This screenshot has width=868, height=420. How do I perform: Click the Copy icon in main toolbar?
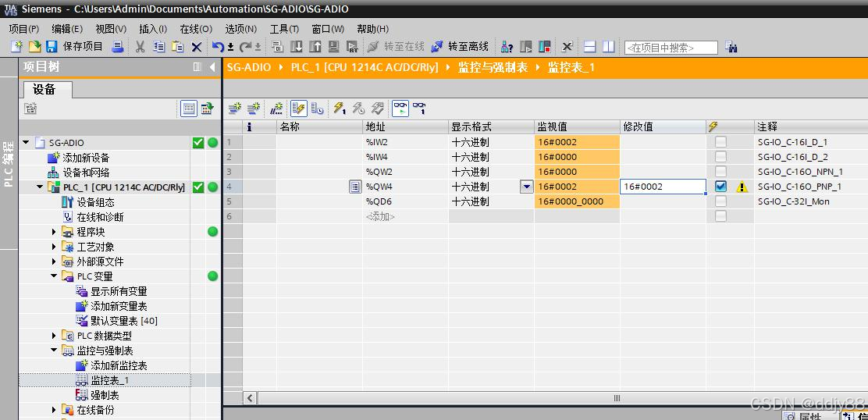[x=159, y=47]
